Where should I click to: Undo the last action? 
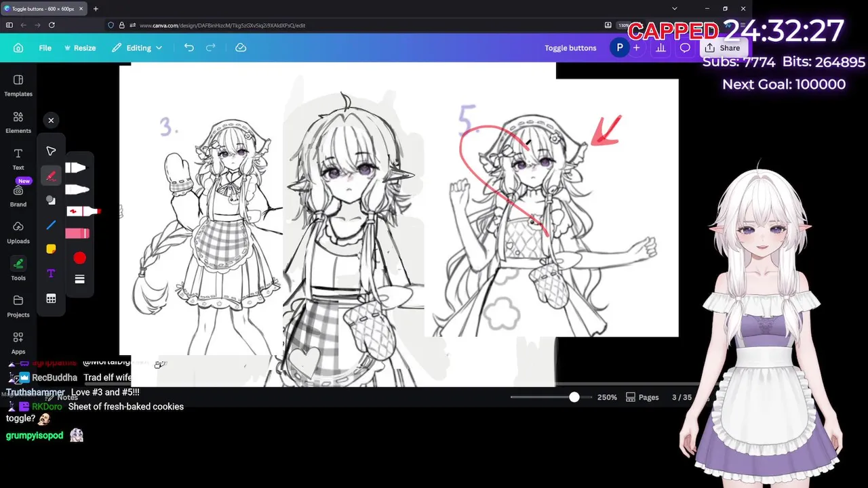click(x=189, y=48)
